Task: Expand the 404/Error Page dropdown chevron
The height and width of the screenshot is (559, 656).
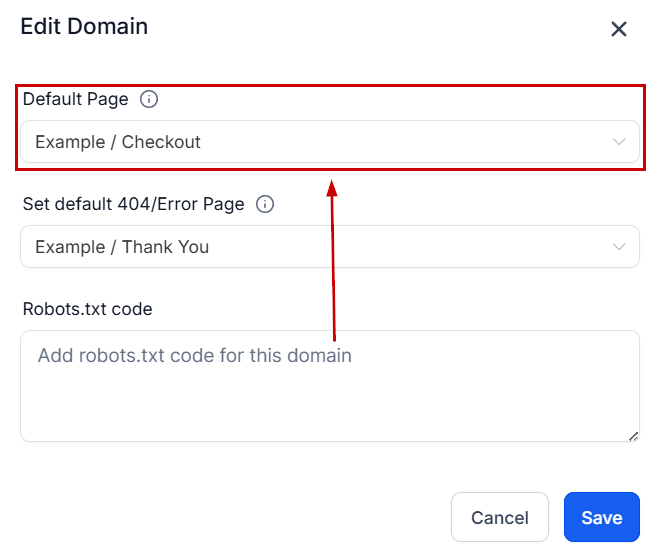Action: (x=619, y=247)
